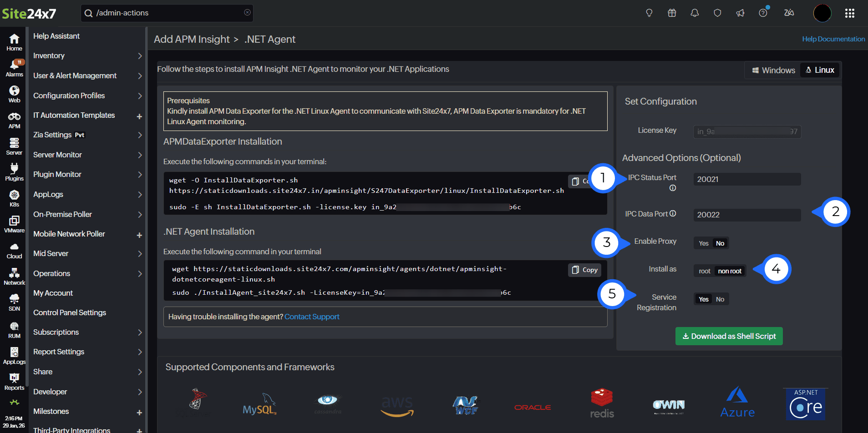Open the Contact Support link
Image resolution: width=868 pixels, height=433 pixels.
tap(312, 317)
